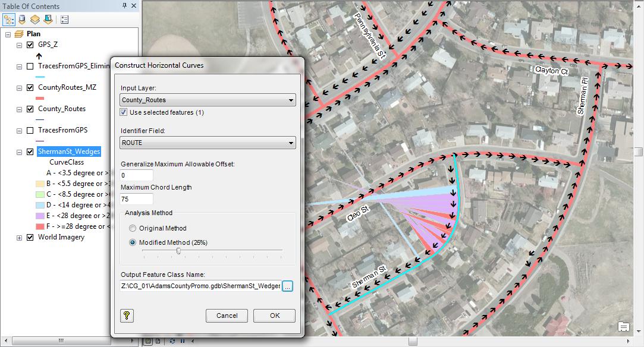Pause map drawing
This screenshot has width=644, height=347.
(x=183, y=341)
